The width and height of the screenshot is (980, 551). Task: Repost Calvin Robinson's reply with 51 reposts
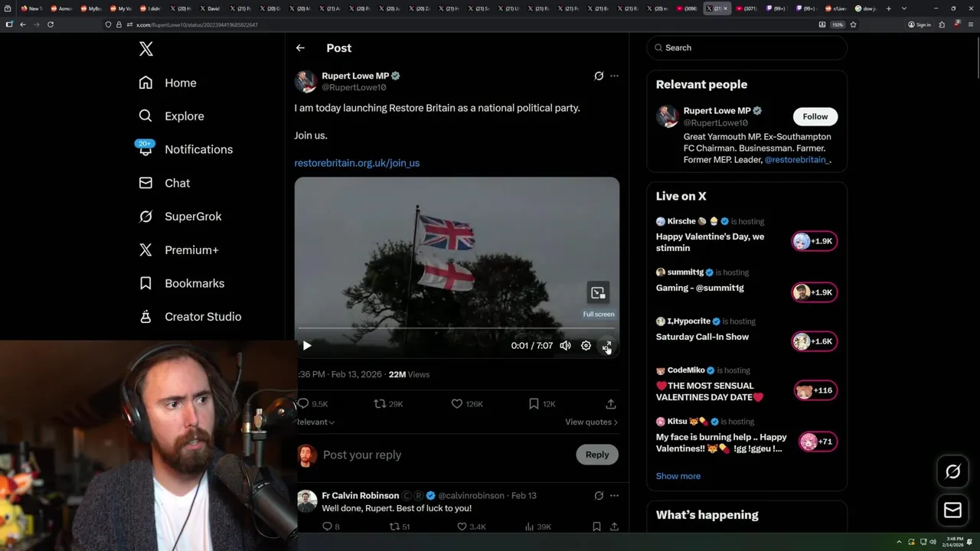coord(400,527)
